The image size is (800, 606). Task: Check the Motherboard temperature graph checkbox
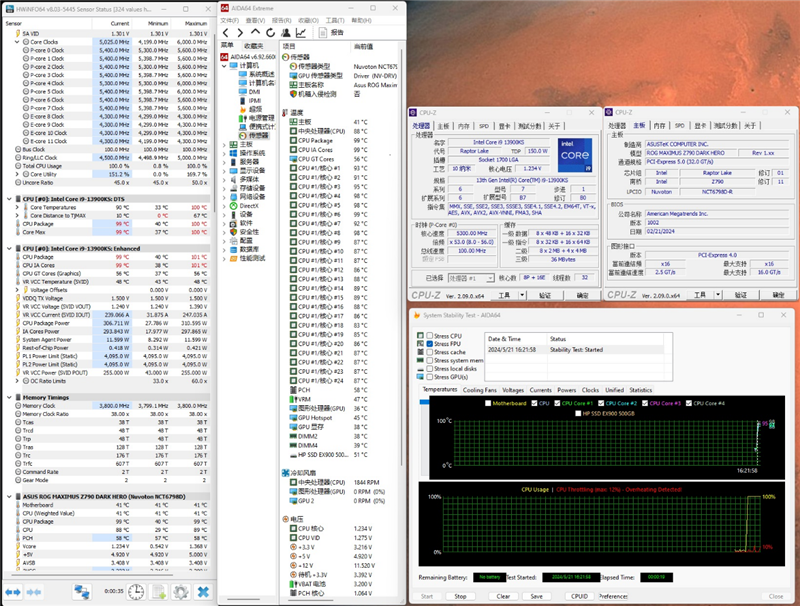[x=488, y=403]
